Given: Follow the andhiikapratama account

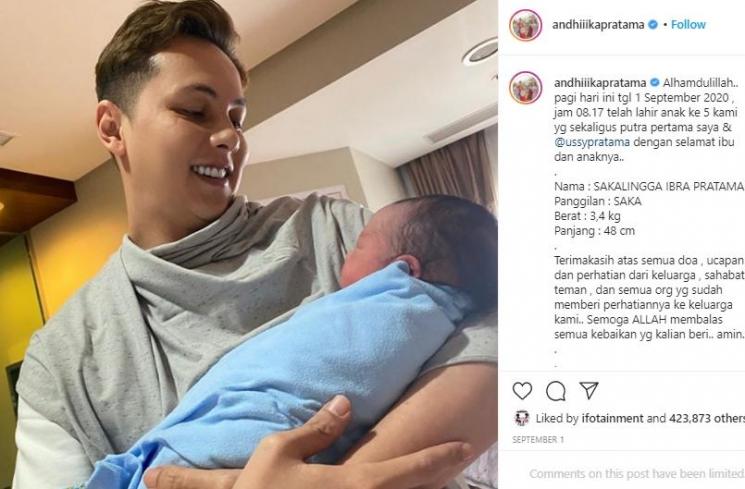Looking at the screenshot, I should click(x=688, y=24).
